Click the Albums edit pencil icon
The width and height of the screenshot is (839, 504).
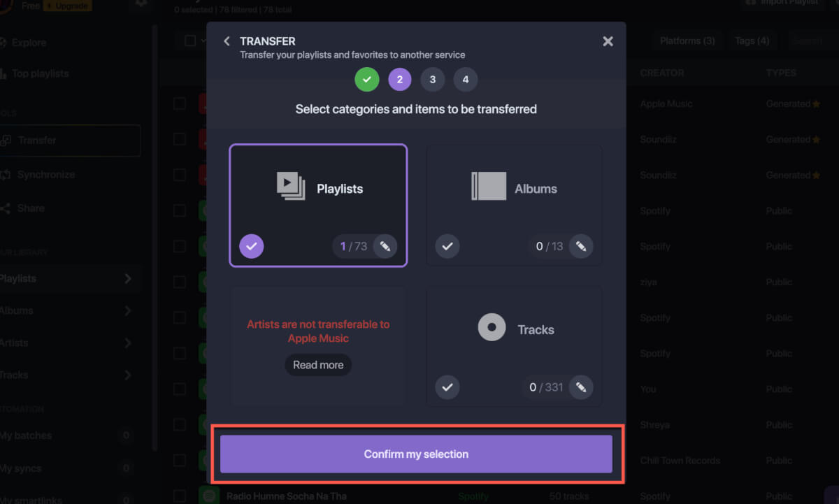point(581,246)
